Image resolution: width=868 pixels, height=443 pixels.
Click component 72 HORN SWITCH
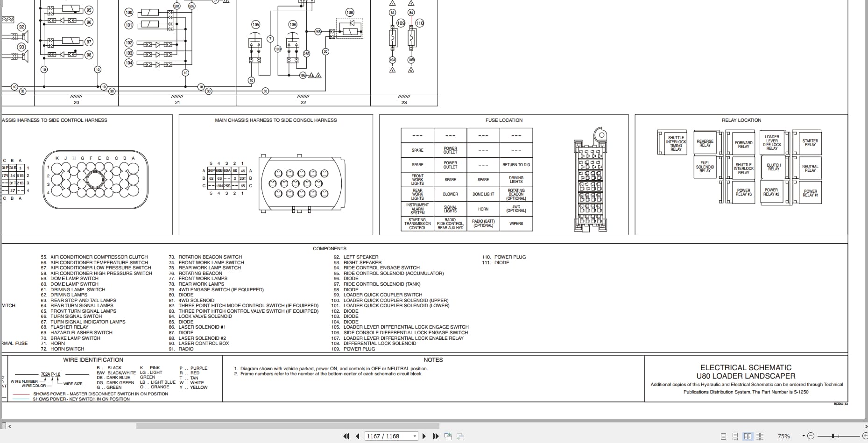[x=62, y=349]
